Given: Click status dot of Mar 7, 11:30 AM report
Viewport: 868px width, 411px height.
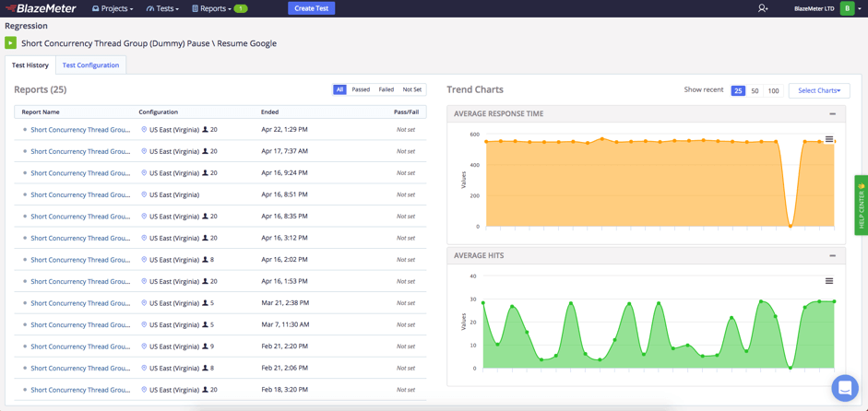Looking at the screenshot, I should [x=25, y=324].
